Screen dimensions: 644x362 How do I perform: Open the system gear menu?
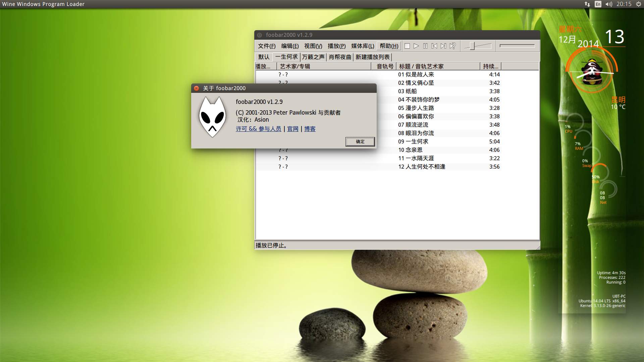[x=638, y=4]
